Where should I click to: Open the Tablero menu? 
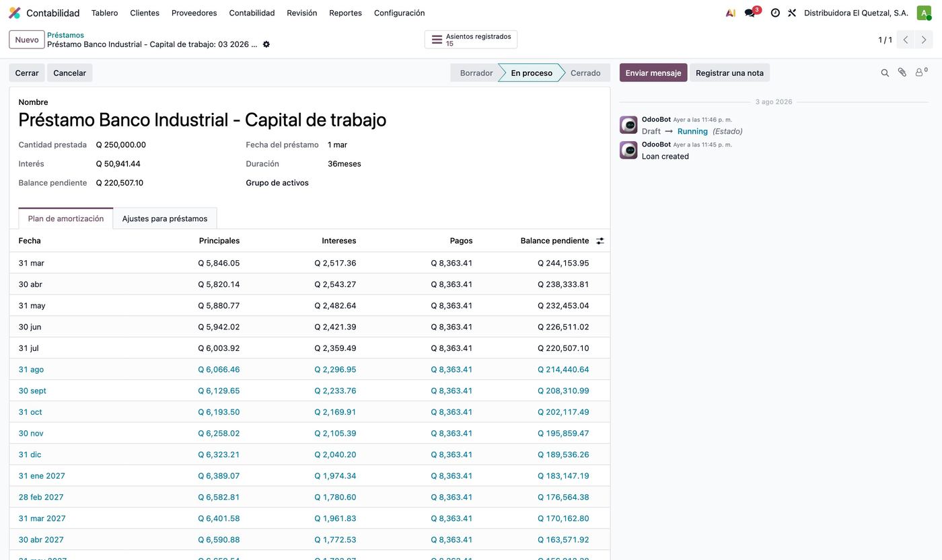(x=104, y=13)
